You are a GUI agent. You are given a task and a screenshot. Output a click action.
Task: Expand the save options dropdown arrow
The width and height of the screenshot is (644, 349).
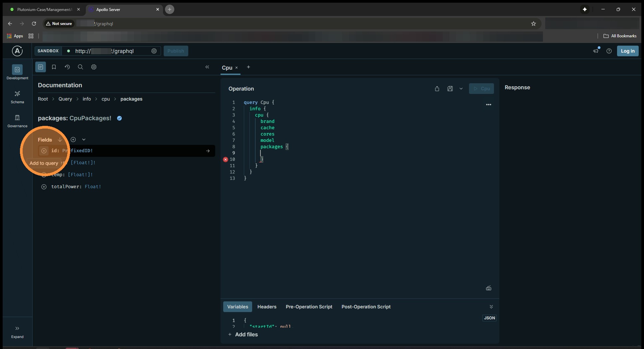tap(461, 89)
